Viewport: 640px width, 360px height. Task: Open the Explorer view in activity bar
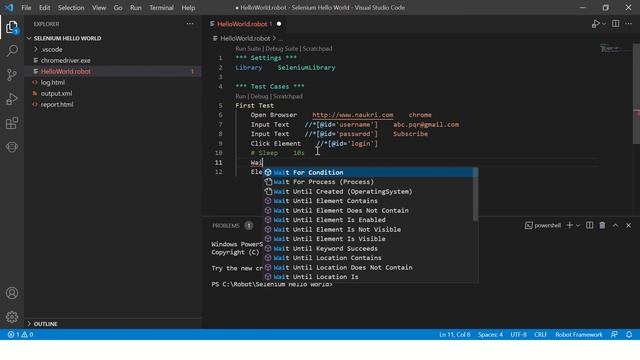[12, 28]
